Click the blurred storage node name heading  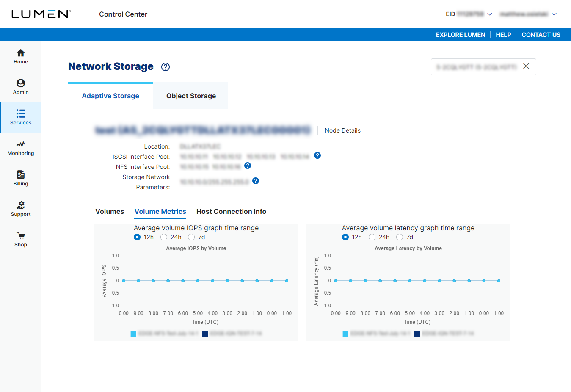point(203,130)
